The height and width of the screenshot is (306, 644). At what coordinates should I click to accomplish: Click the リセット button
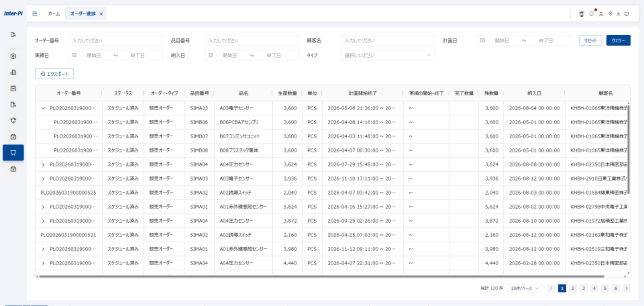coord(590,40)
